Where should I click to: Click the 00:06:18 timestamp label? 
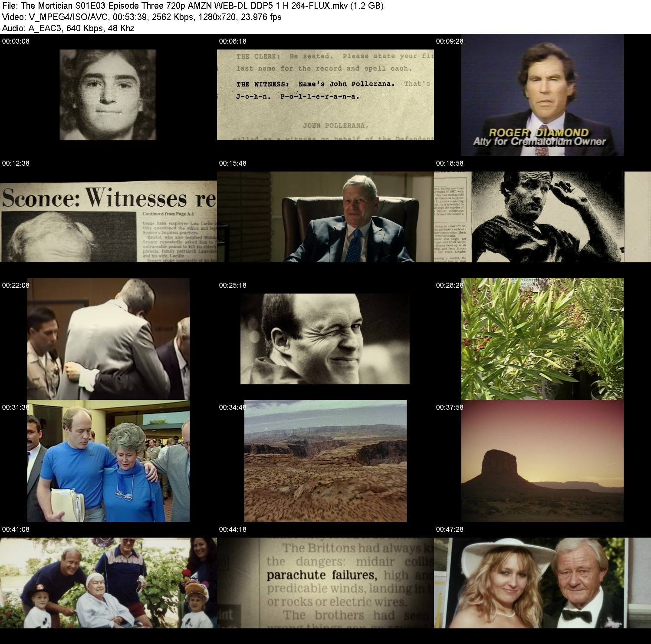[233, 41]
